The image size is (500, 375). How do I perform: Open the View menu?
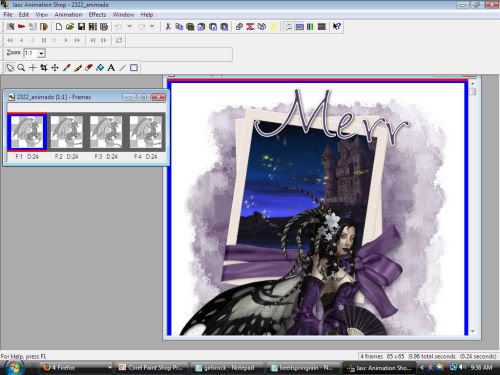click(42, 15)
